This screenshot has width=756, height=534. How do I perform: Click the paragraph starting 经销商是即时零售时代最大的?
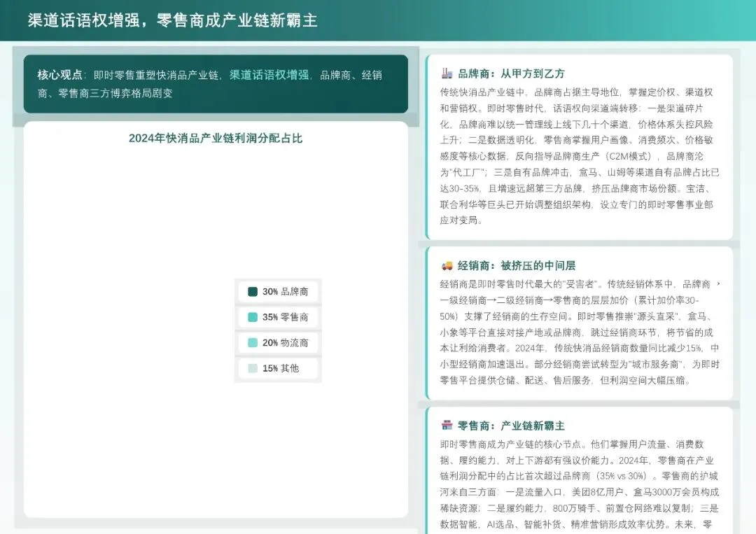tap(579, 332)
